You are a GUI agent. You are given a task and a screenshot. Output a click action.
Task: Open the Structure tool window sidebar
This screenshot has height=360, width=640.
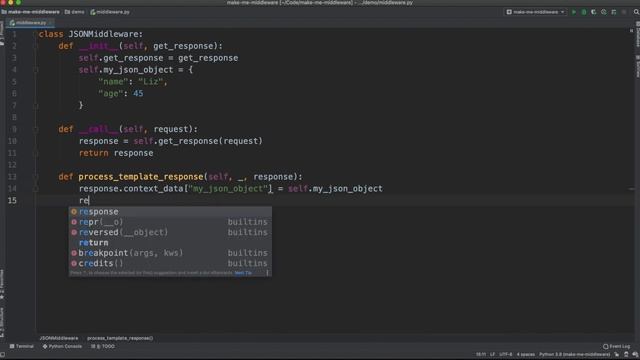(2, 322)
